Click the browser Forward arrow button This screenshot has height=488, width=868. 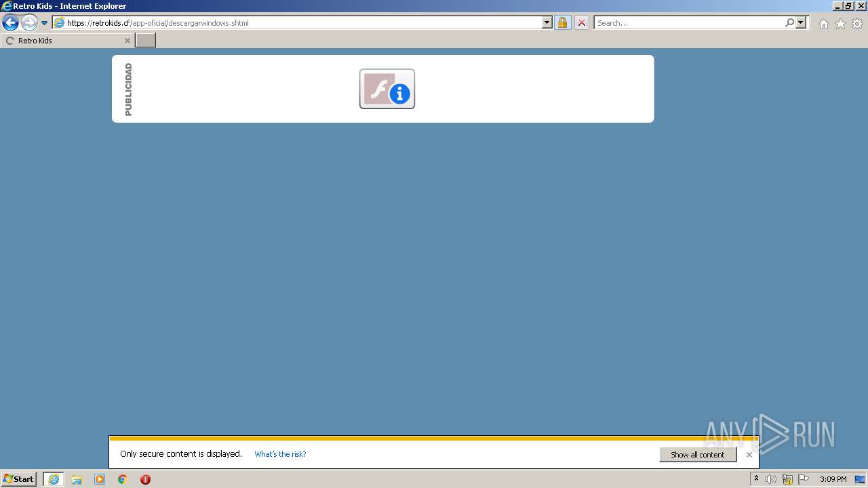click(28, 22)
